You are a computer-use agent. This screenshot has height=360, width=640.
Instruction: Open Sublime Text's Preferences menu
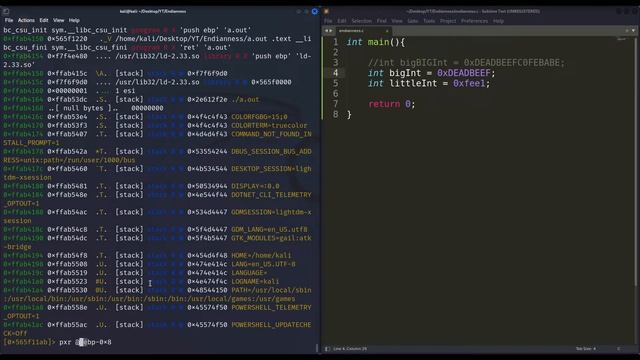474,21
